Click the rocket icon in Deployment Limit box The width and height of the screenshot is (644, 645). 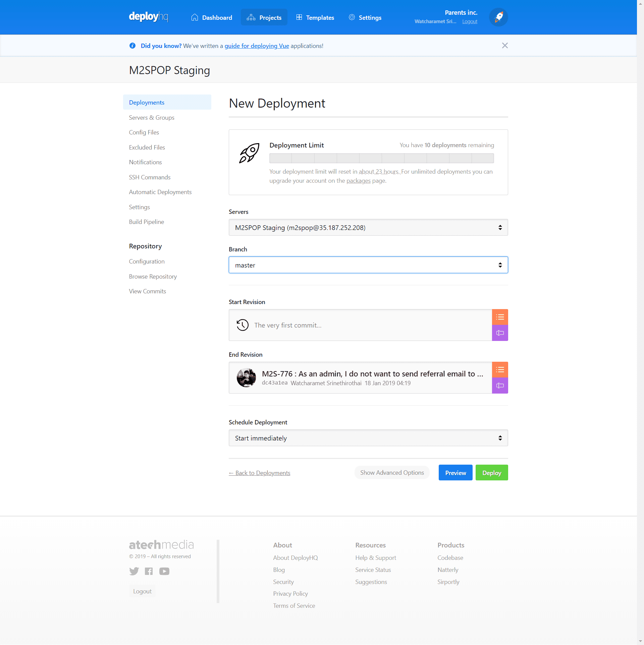pos(249,154)
